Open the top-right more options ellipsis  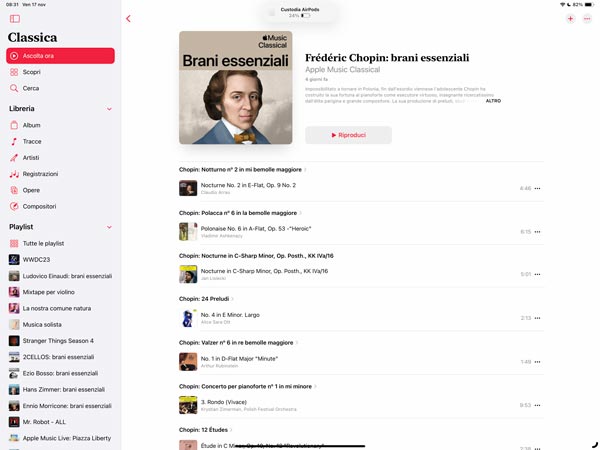click(587, 18)
